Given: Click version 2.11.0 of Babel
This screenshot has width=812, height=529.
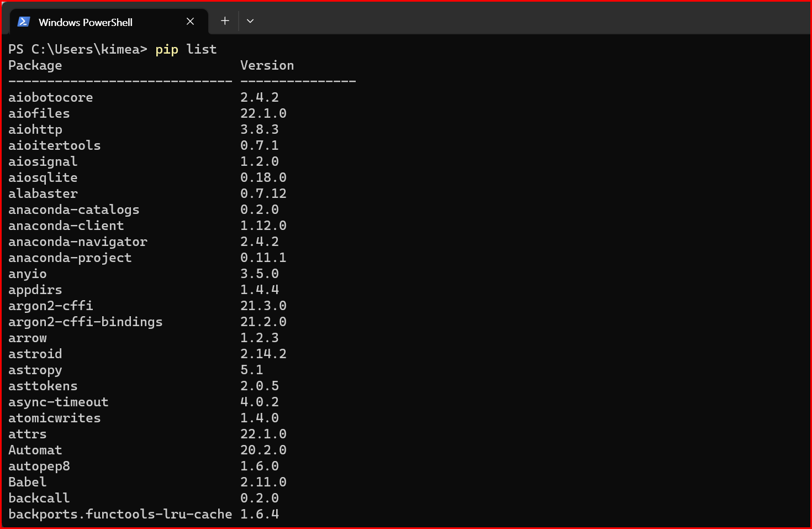Looking at the screenshot, I should click(x=263, y=482).
